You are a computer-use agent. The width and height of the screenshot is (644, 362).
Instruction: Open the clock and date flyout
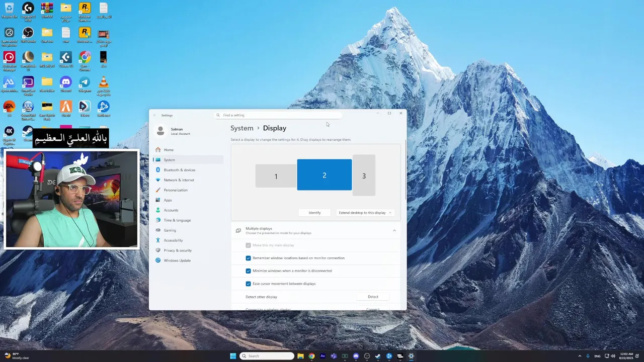627,356
